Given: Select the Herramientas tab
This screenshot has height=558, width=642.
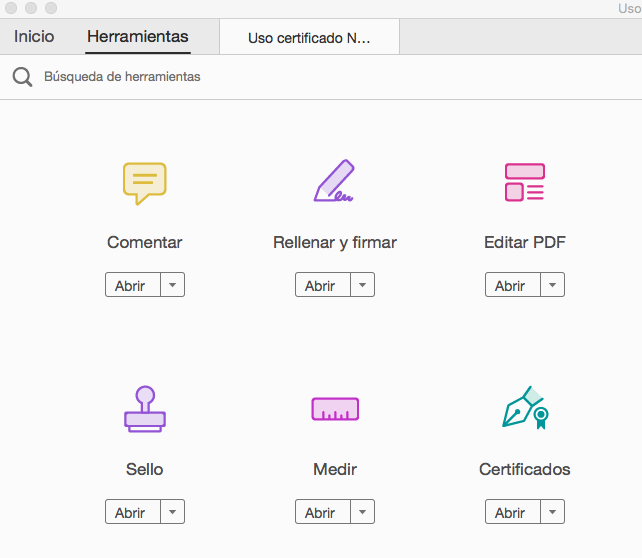Looking at the screenshot, I should click(x=137, y=37).
